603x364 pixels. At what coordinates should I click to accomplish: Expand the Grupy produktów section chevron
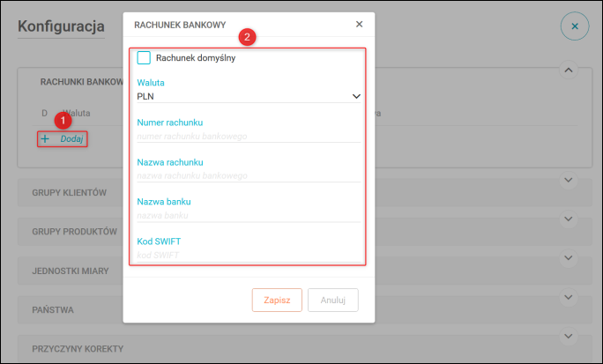tap(569, 219)
